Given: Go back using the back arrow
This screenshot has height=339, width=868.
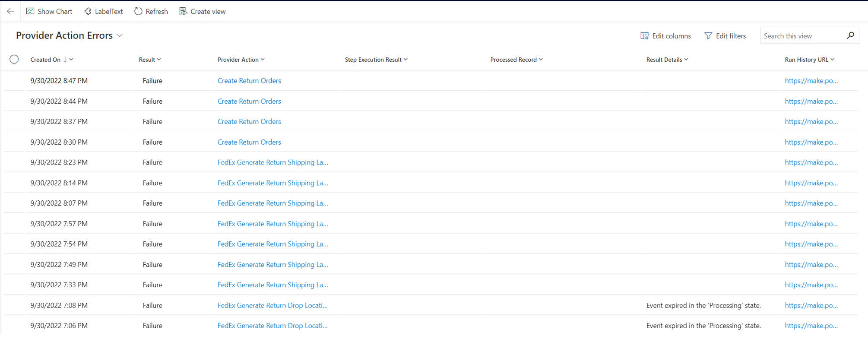Looking at the screenshot, I should (11, 11).
